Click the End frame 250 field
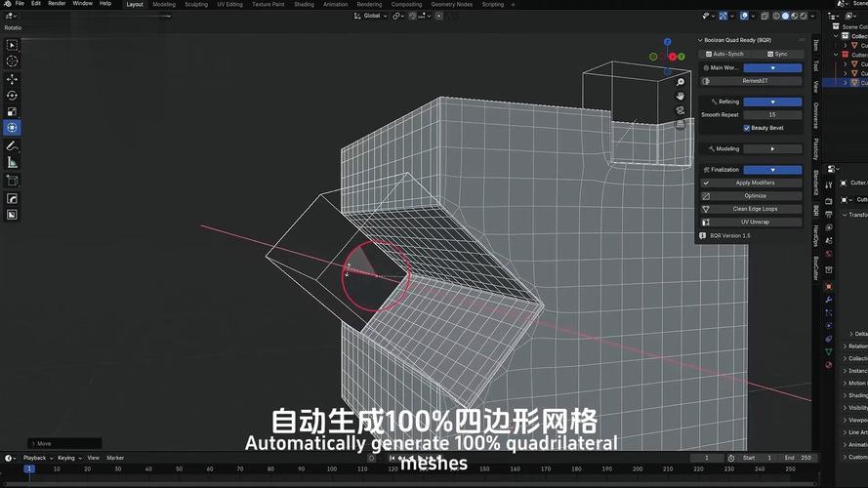 [798, 458]
